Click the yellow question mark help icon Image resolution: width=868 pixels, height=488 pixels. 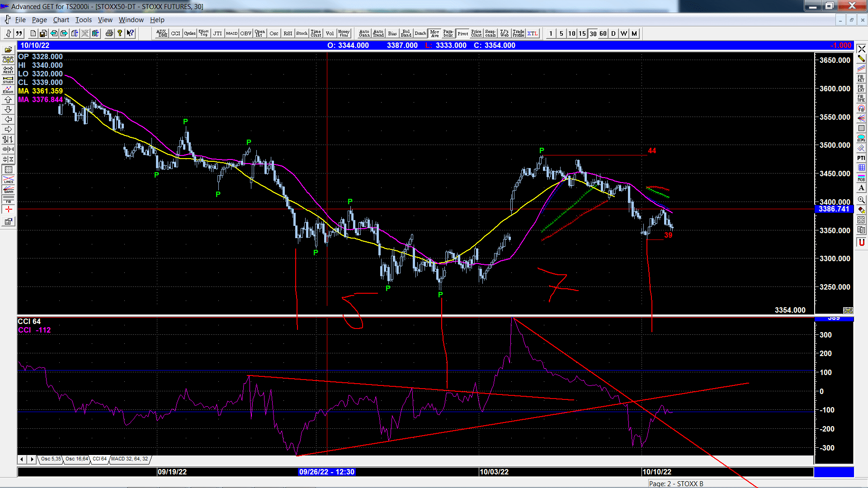click(x=119, y=33)
